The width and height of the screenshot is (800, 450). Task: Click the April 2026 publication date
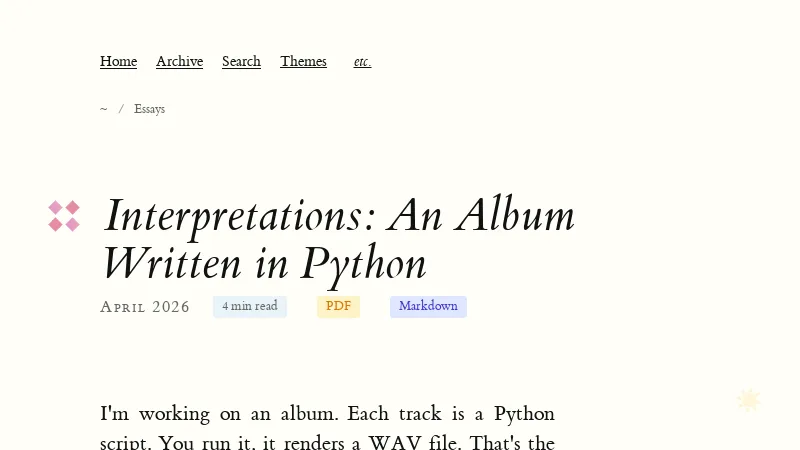point(145,307)
